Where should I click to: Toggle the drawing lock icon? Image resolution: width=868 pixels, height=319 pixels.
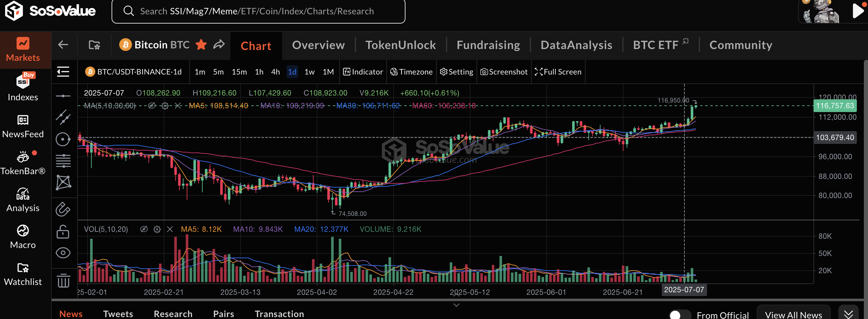[63, 231]
